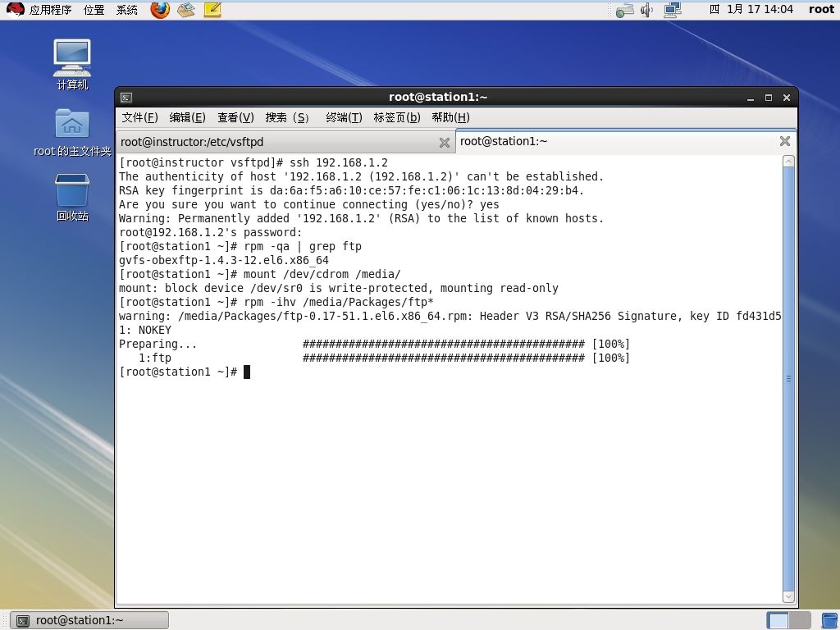Open the notes launcher in top panel
Image resolution: width=840 pixels, height=630 pixels.
[212, 10]
